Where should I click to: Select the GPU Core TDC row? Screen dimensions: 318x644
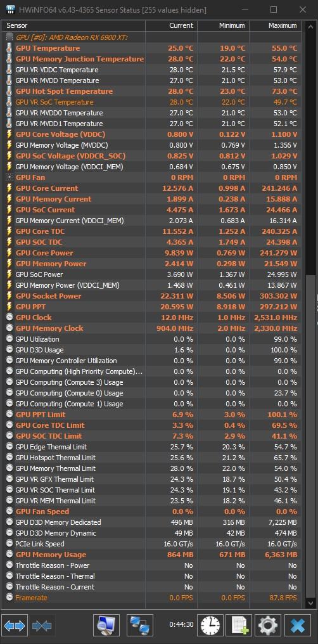coord(152,231)
